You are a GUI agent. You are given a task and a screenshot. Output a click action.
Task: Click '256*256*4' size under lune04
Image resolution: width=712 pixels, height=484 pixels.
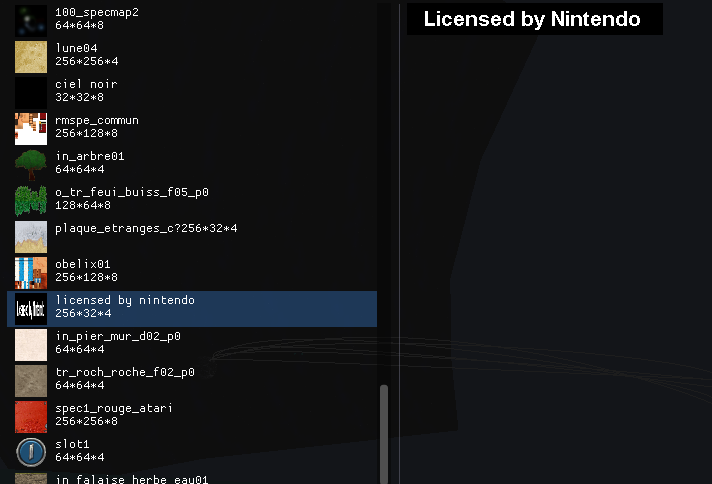pyautogui.click(x=87, y=61)
